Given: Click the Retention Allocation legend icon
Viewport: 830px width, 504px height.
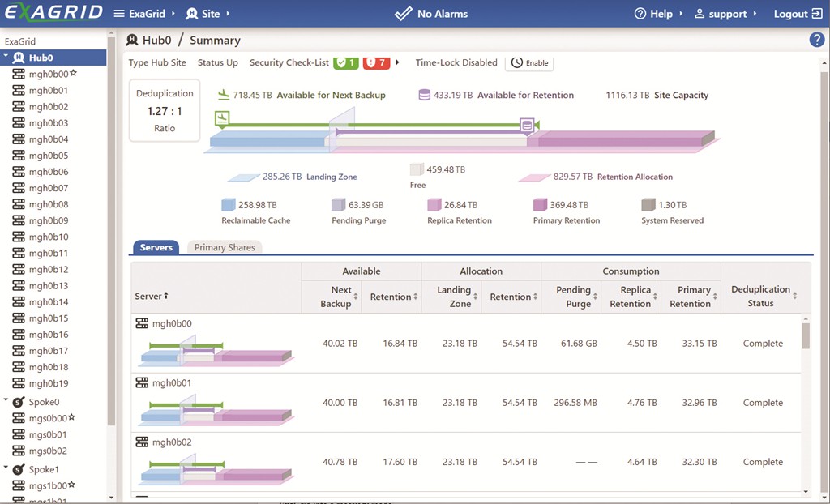Looking at the screenshot, I should 535,177.
